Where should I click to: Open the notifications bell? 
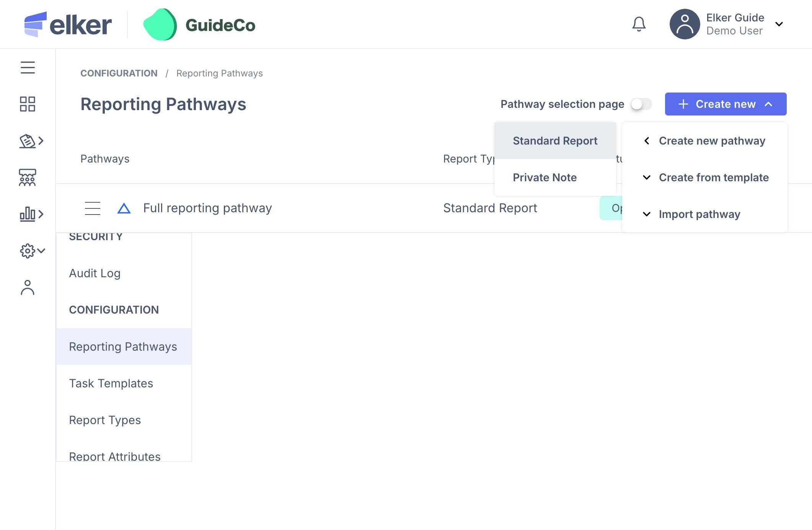639,24
